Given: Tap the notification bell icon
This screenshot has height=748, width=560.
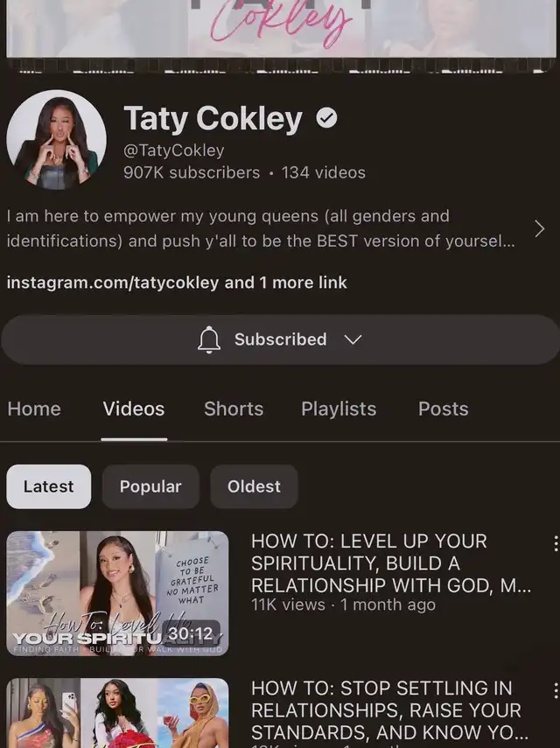Looking at the screenshot, I should click(209, 339).
